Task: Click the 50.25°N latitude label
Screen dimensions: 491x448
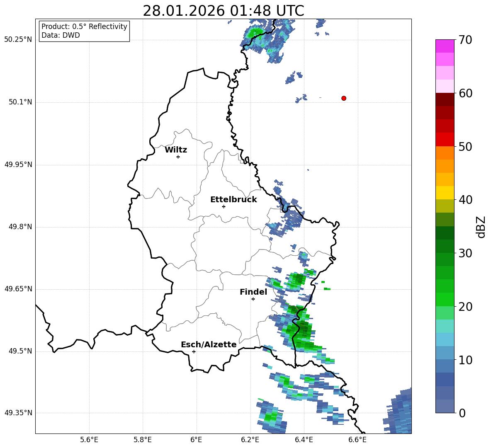Action: [18, 40]
